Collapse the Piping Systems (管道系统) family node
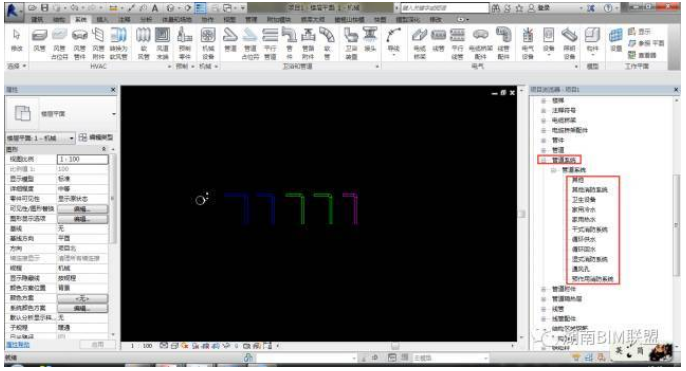 pos(543,160)
